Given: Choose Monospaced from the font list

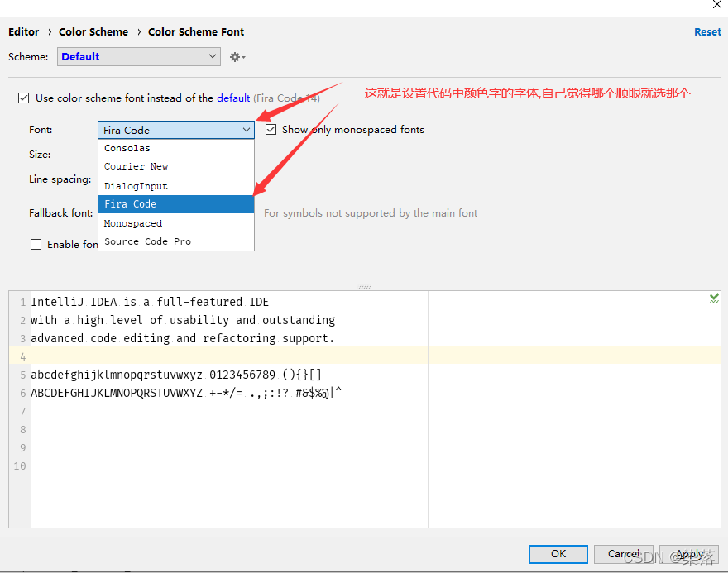Looking at the screenshot, I should click(x=176, y=223).
